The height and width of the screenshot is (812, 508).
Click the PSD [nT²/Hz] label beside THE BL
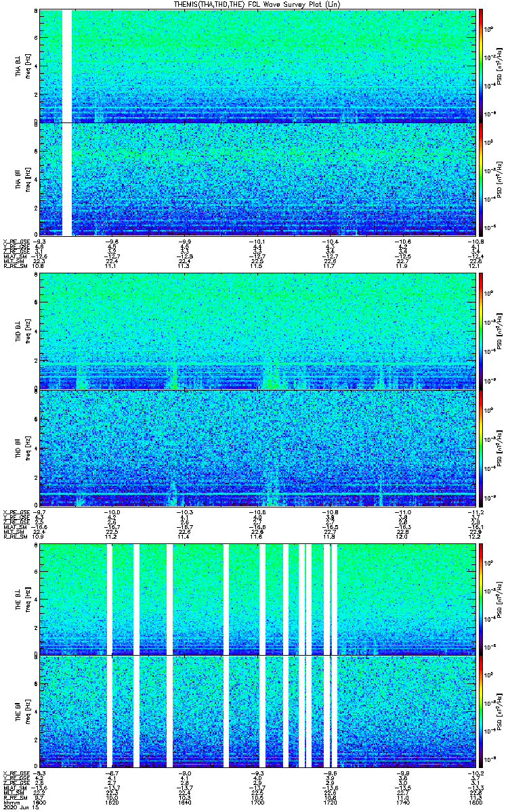500,599
